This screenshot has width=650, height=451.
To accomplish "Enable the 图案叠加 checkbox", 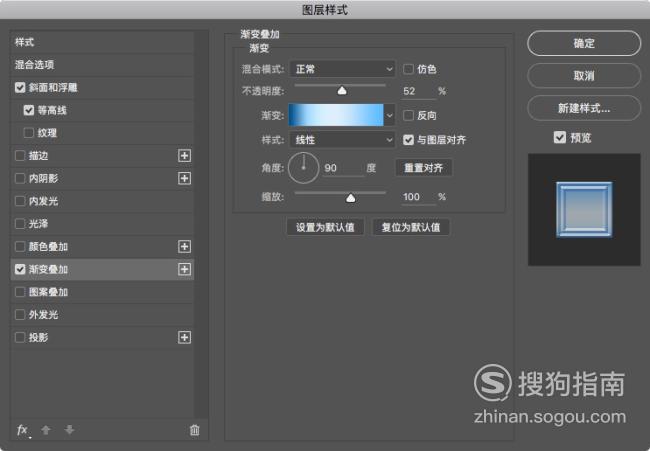I will [x=20, y=292].
